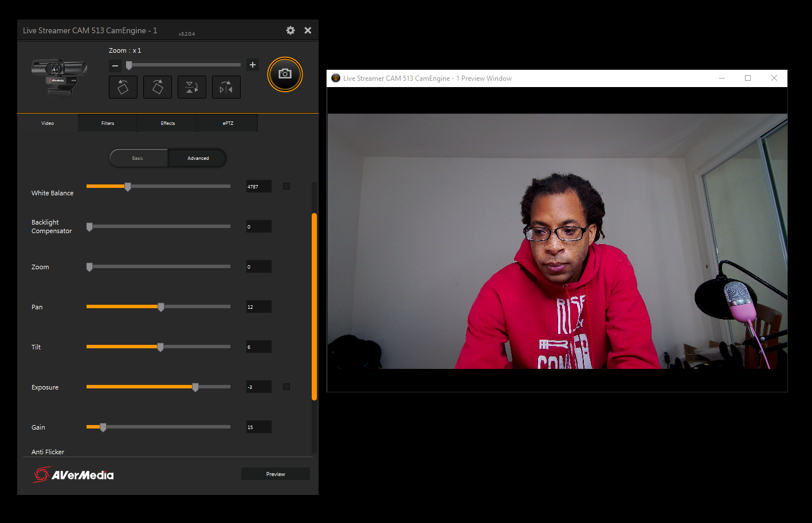The width and height of the screenshot is (812, 523).
Task: Switch to the Video tab
Action: tap(48, 123)
